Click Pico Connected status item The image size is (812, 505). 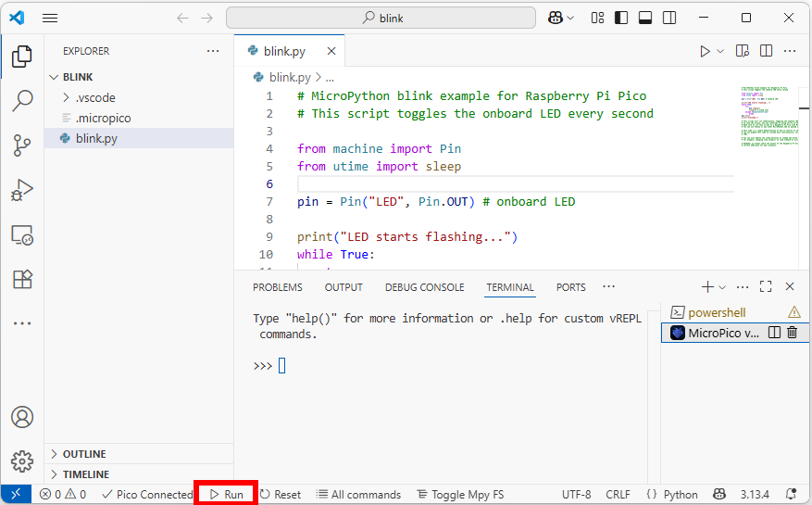(x=147, y=495)
